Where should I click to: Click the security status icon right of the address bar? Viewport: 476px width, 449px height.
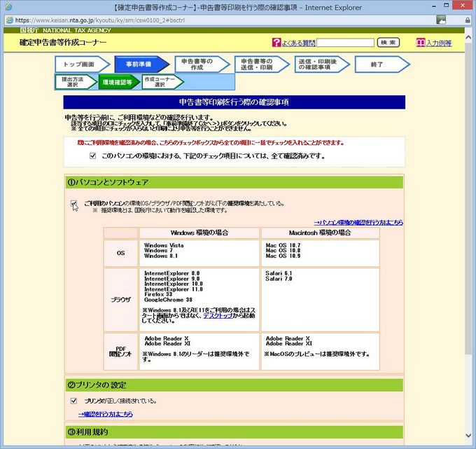point(441,20)
